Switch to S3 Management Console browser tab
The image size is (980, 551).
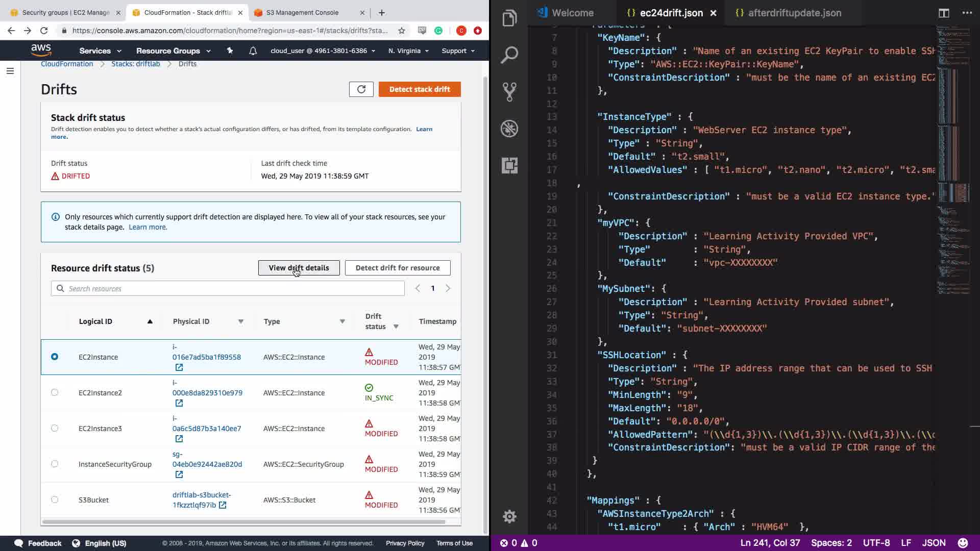pos(302,13)
